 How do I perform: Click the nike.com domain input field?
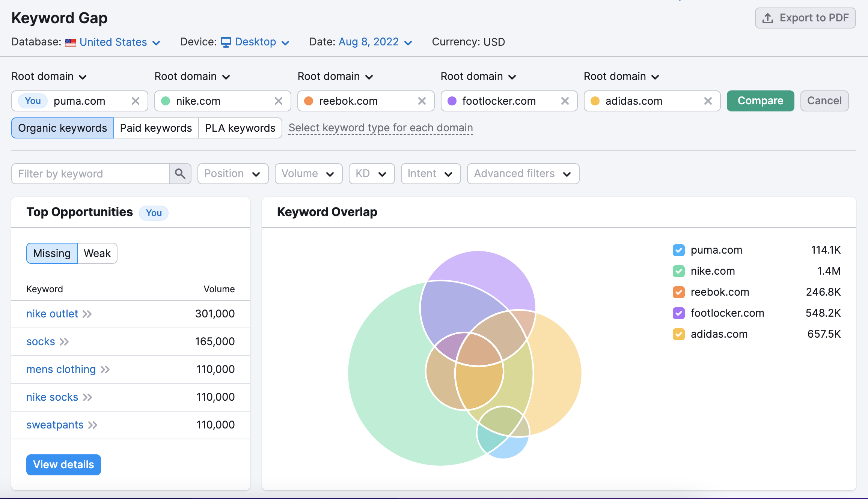(x=223, y=101)
